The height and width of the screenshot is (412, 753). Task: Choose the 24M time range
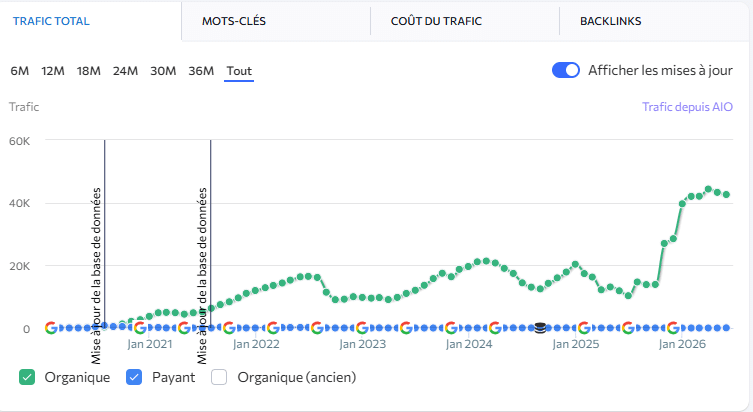click(125, 71)
